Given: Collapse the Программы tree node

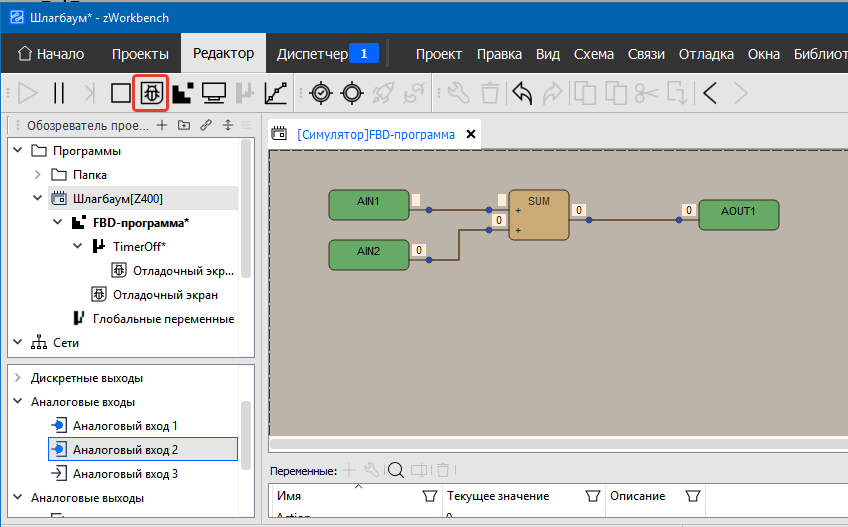Looking at the screenshot, I should (x=18, y=151).
